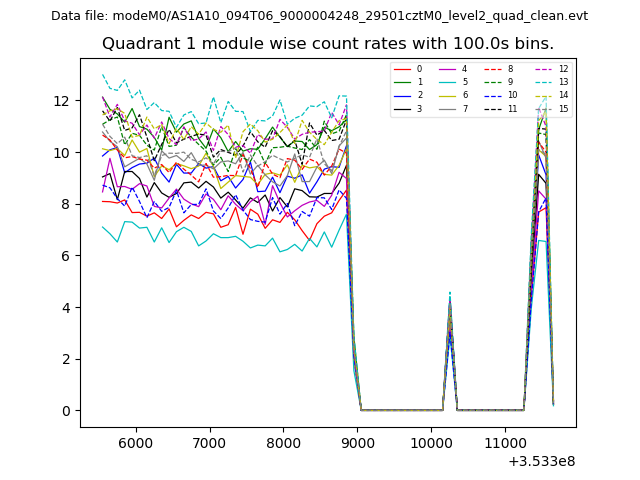Click the y-axis tick label 12
The image size is (640, 480).
point(61,101)
